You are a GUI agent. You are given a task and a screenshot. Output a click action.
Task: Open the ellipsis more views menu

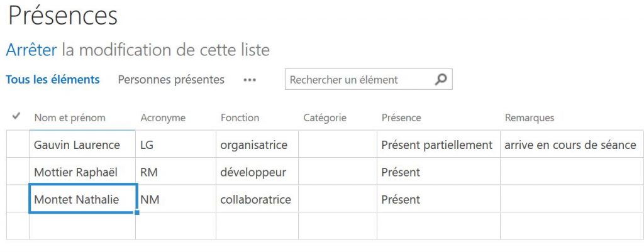[x=250, y=80]
